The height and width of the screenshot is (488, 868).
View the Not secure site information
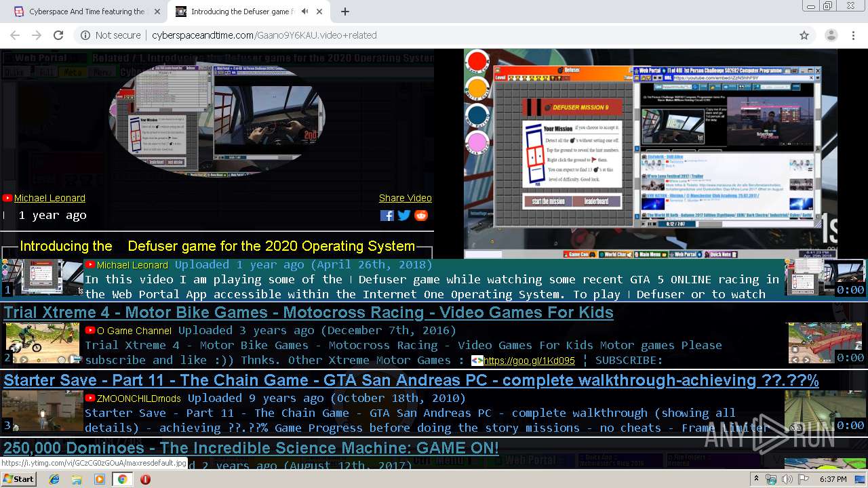pos(111,35)
